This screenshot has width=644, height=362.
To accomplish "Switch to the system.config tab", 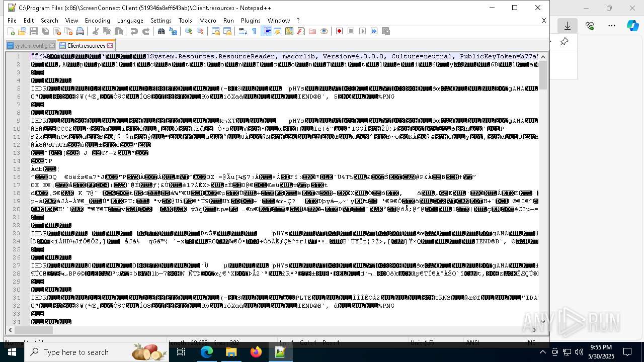I will coord(31,46).
